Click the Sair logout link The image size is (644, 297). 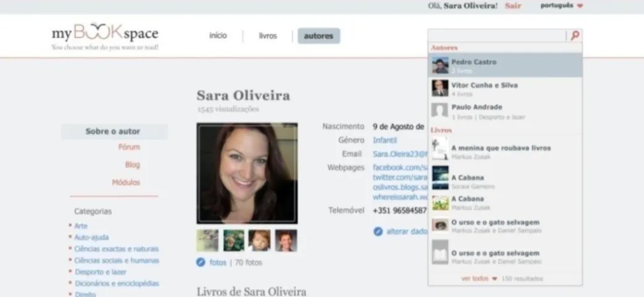point(513,6)
